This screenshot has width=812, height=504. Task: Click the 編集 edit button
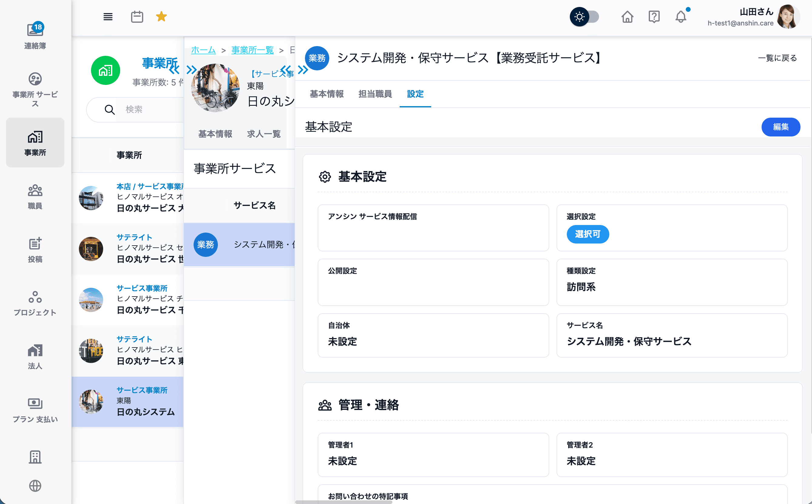pos(781,127)
